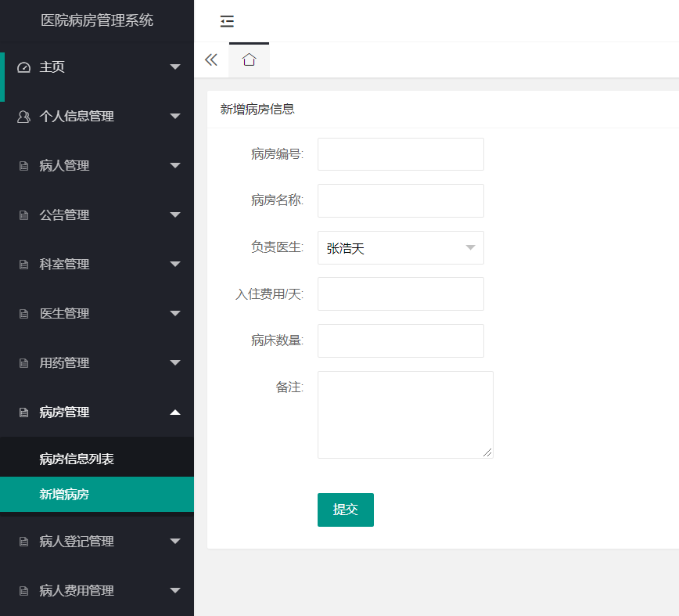Select 新增病房 submenu item

click(97, 494)
